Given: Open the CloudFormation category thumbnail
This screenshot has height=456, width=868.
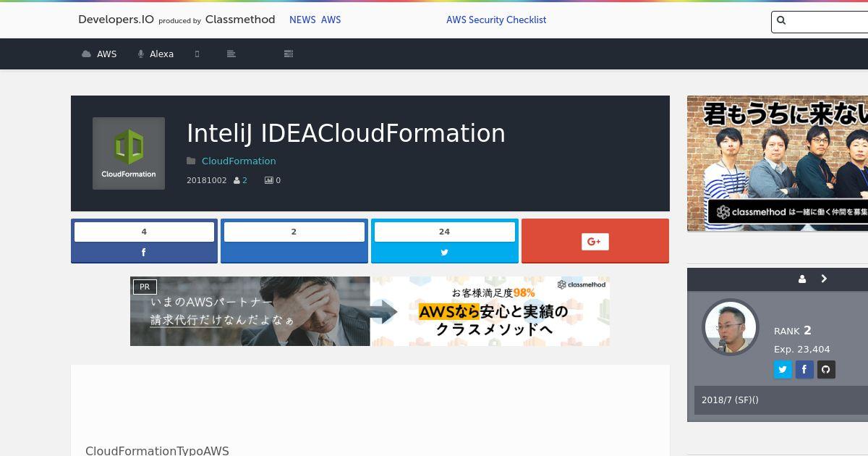Looking at the screenshot, I should 129,153.
